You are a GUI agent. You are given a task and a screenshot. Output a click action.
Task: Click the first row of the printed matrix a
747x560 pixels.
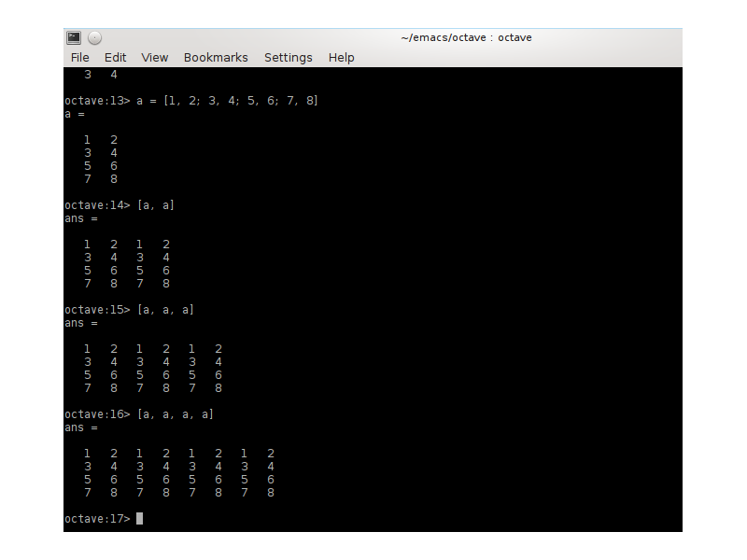[x=100, y=139]
